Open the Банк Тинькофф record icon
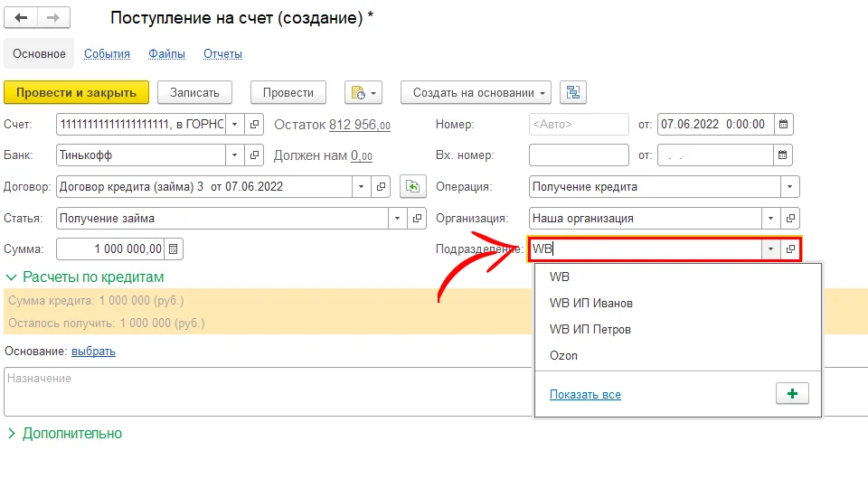This screenshot has width=868, height=488. click(255, 155)
